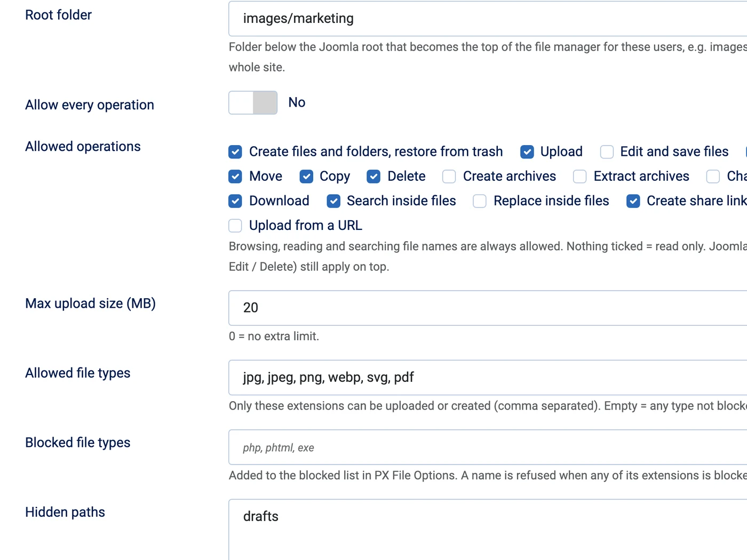Viewport: 747px width, 560px height.
Task: Uncheck Create files and folders checkbox
Action: click(x=235, y=152)
